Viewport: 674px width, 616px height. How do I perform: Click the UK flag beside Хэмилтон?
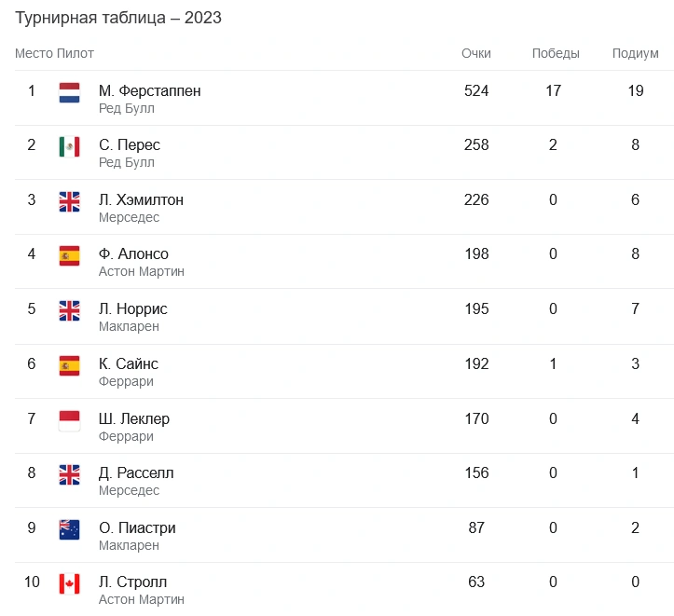coord(69,201)
